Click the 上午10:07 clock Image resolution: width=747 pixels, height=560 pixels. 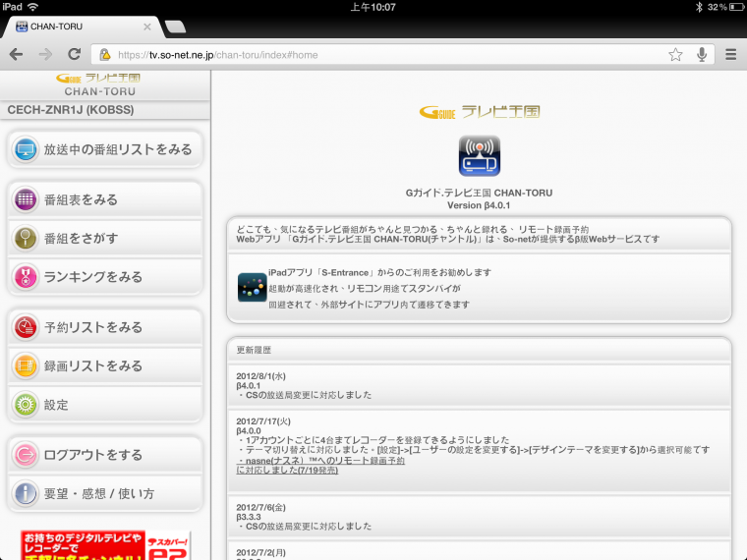[373, 7]
